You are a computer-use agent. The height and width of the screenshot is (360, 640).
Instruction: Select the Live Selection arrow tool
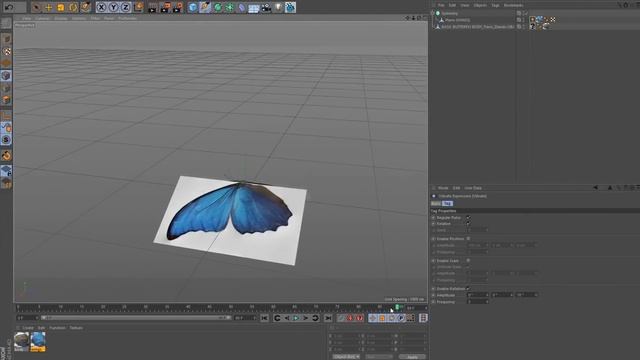[x=36, y=7]
